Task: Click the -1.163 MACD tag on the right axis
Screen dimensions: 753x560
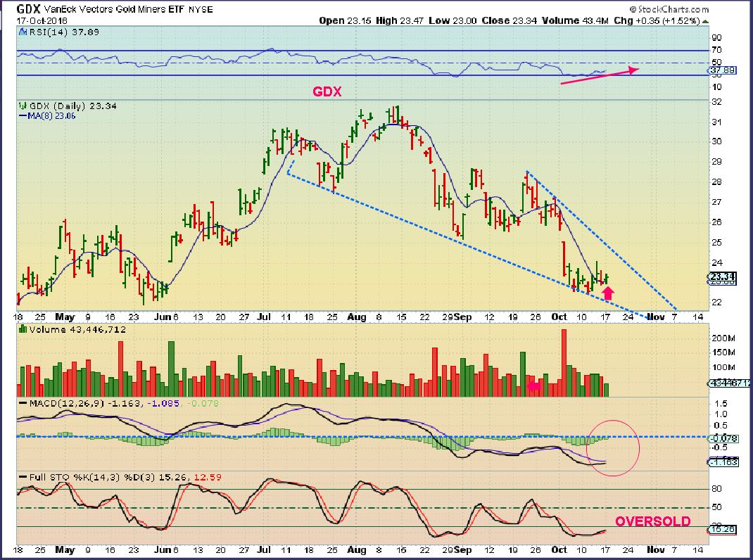Action: 724,462
